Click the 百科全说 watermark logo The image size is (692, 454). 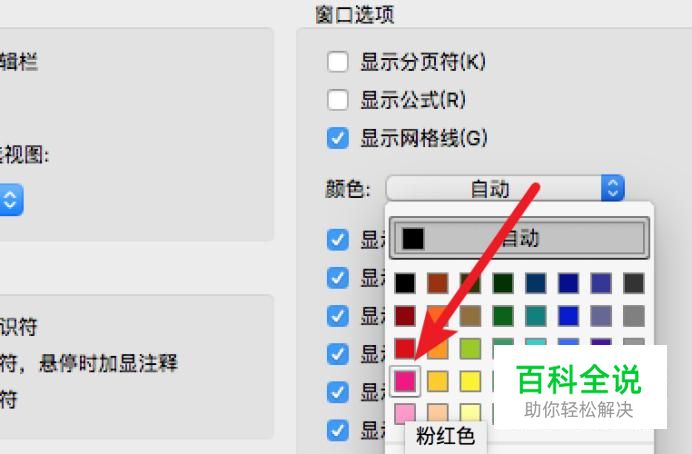tap(579, 380)
